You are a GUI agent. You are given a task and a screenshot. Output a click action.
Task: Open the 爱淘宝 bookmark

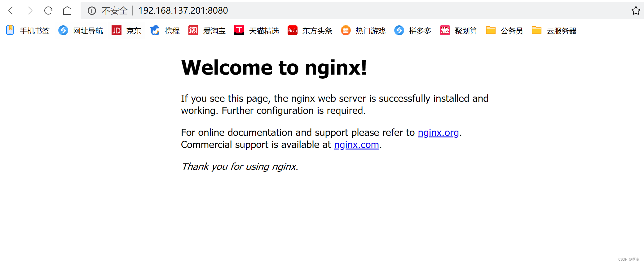[207, 31]
